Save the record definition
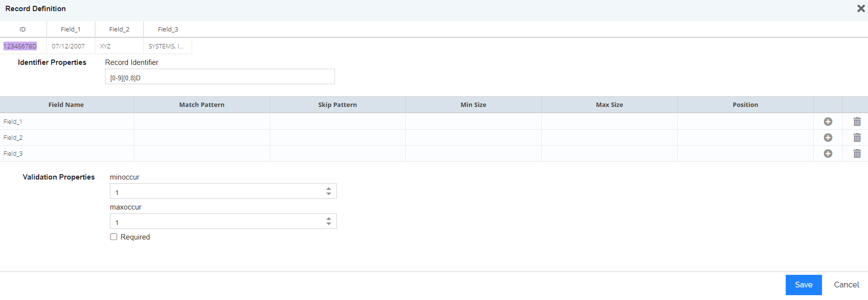The height and width of the screenshot is (300, 868). (804, 285)
